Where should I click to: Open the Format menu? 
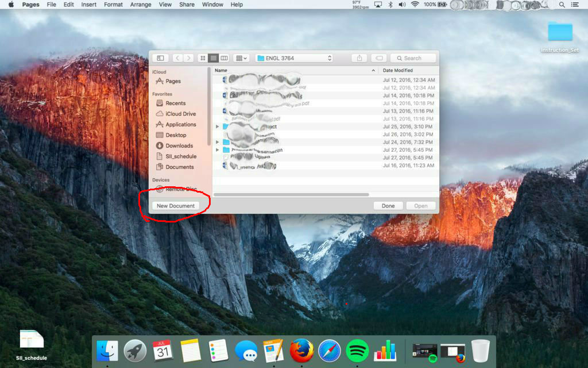(113, 5)
